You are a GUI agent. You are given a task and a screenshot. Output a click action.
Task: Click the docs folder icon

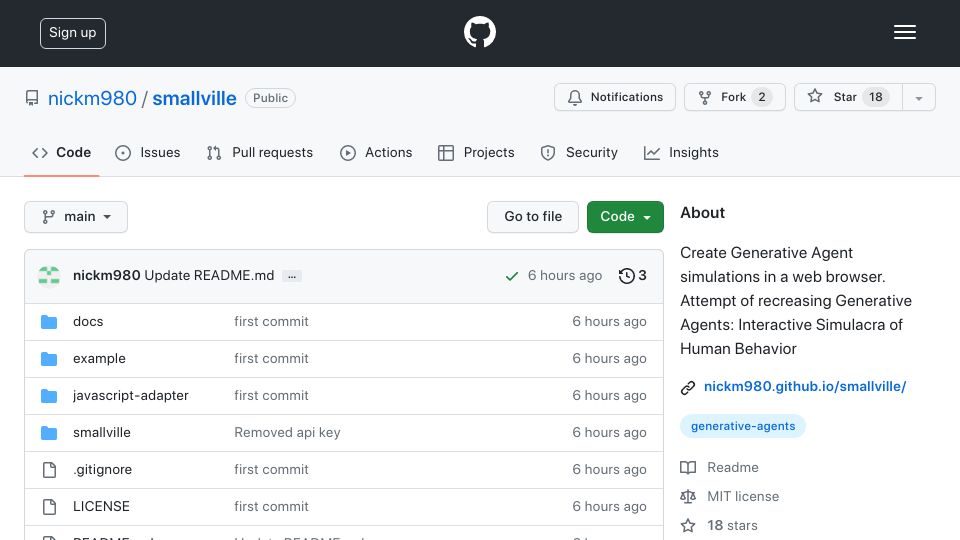49,322
